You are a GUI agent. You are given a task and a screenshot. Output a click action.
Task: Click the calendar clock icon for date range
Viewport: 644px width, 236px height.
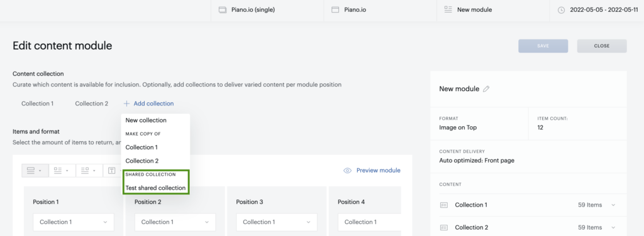click(561, 10)
